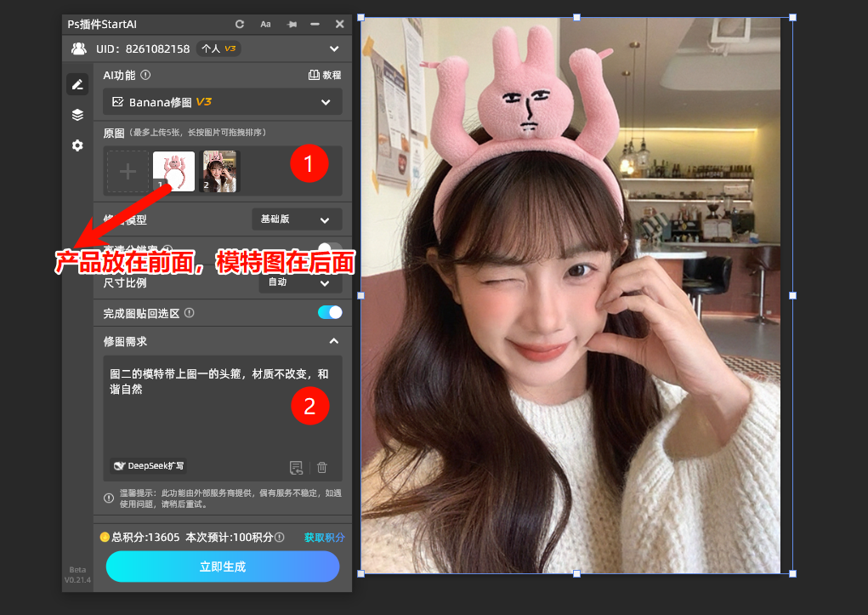Click the DeepSeek扩写 button
Screen dimensions: 868x615
click(x=150, y=466)
